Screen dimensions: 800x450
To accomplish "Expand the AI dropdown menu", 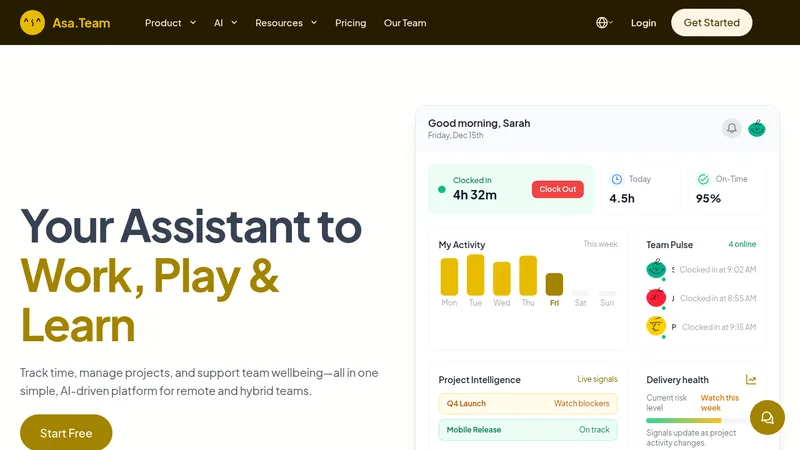I will pos(226,23).
